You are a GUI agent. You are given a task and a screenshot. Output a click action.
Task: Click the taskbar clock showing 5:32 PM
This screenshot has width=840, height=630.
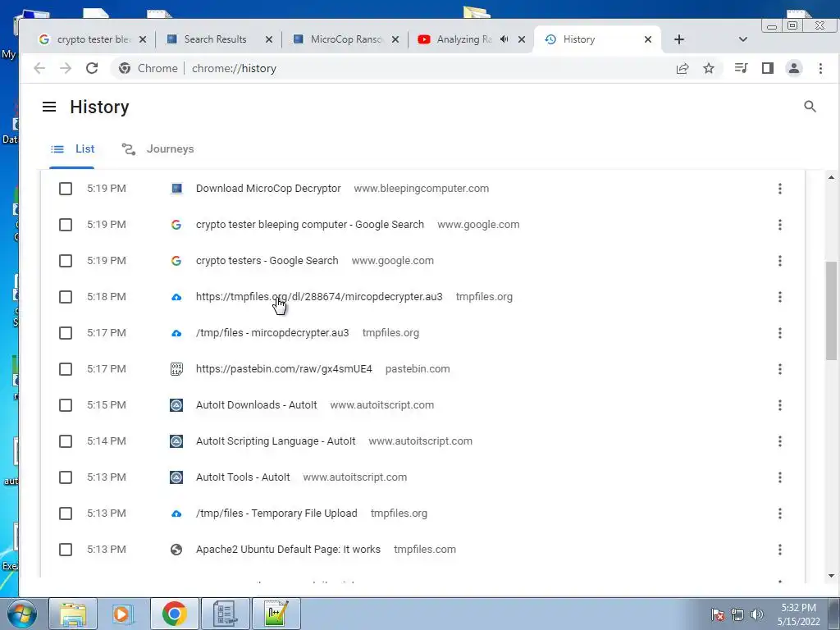point(798,614)
